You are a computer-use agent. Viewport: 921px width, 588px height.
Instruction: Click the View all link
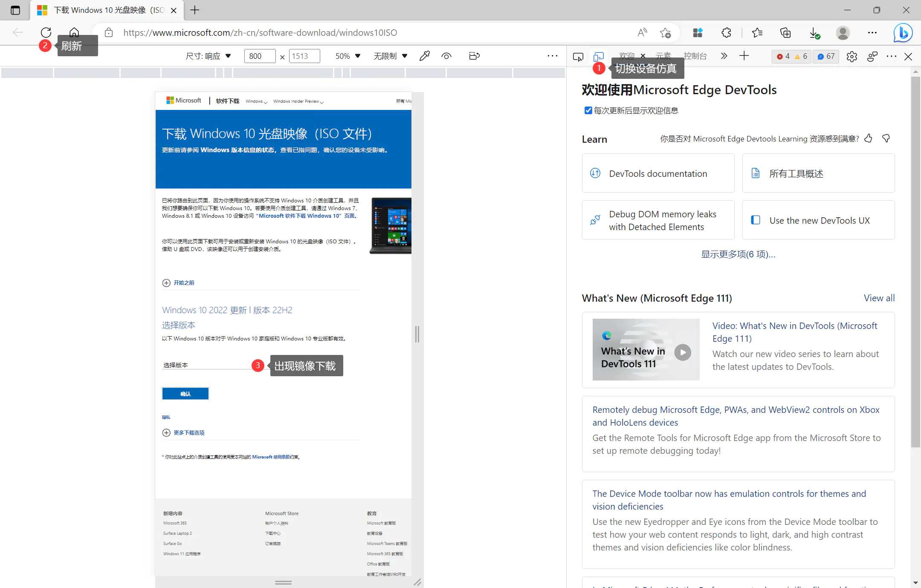(879, 298)
